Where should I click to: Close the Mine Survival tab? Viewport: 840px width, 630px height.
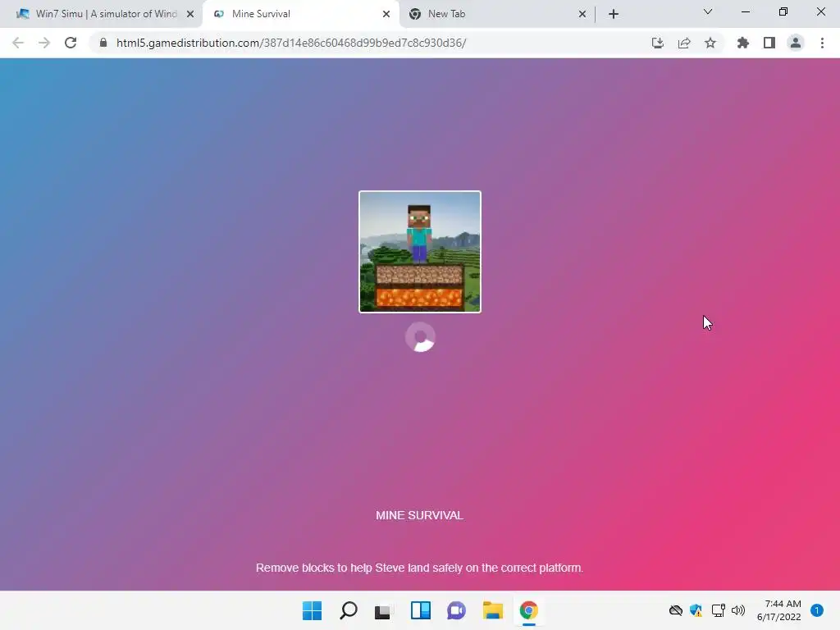coord(386,14)
